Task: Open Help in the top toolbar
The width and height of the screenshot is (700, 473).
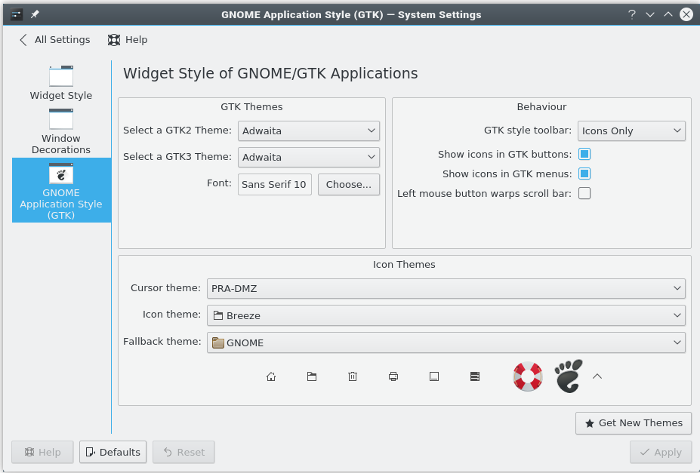Action: [x=128, y=40]
